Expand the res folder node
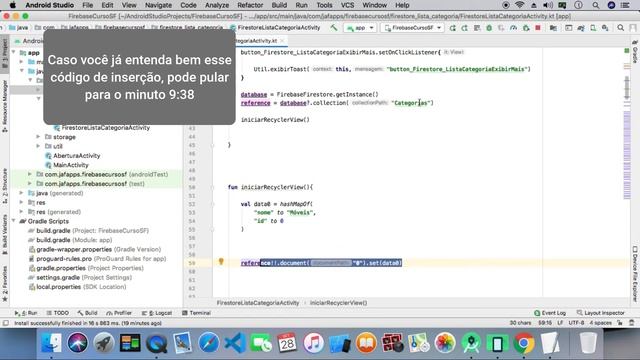This screenshot has width=640, height=360. click(21, 202)
